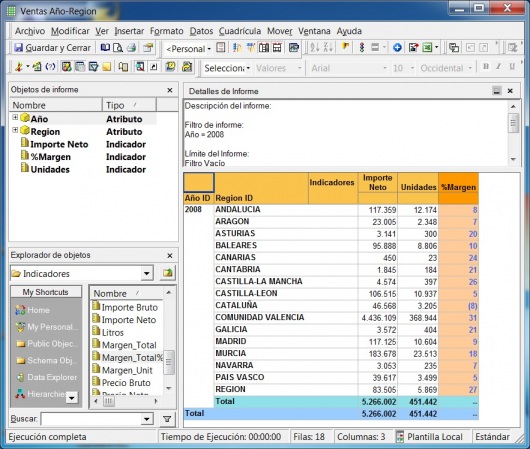The width and height of the screenshot is (530, 449).
Task: Click the cascading windows icon in toolbar
Action: tap(454, 48)
